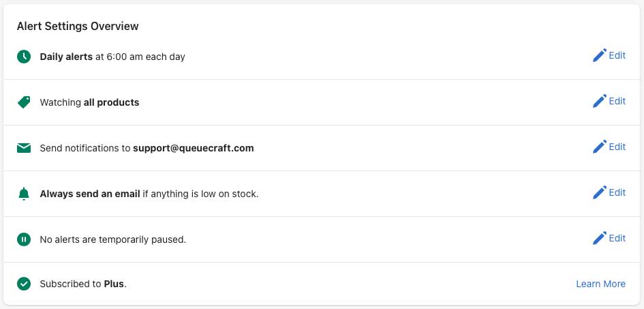
Task: Click the pencil icon in notifications email row
Action: point(600,147)
